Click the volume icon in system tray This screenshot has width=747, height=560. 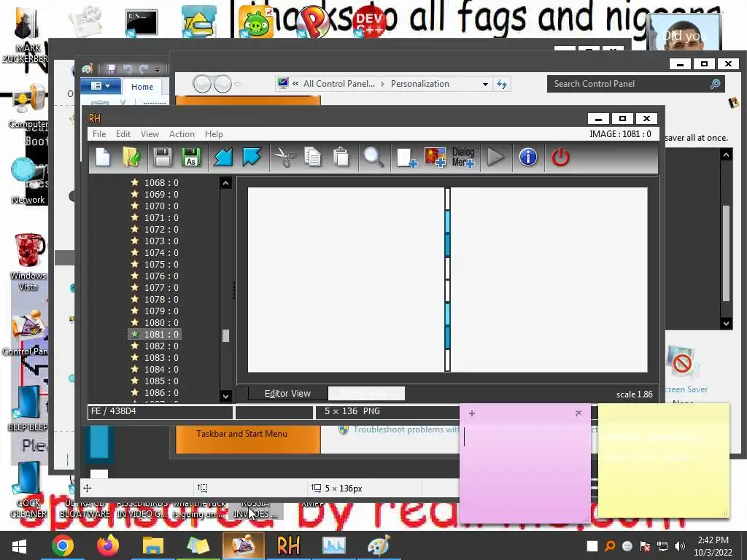[x=680, y=546]
